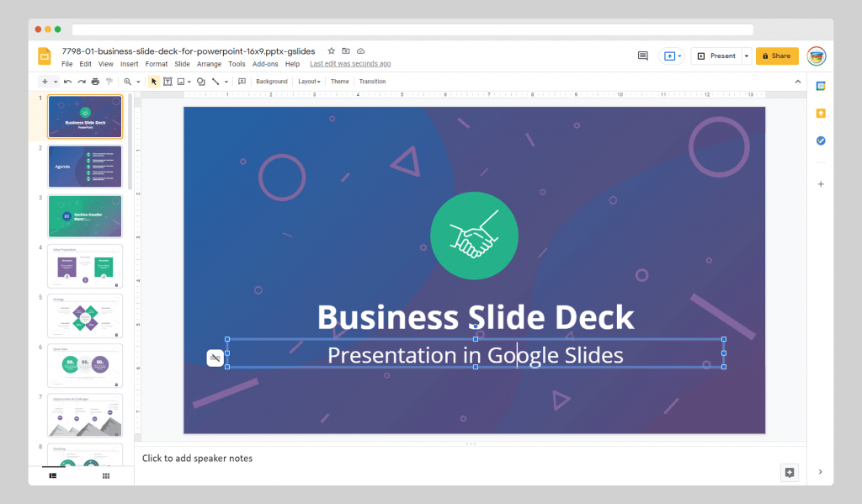
Task: Select slide 2 Agenda thumbnail
Action: click(x=85, y=166)
